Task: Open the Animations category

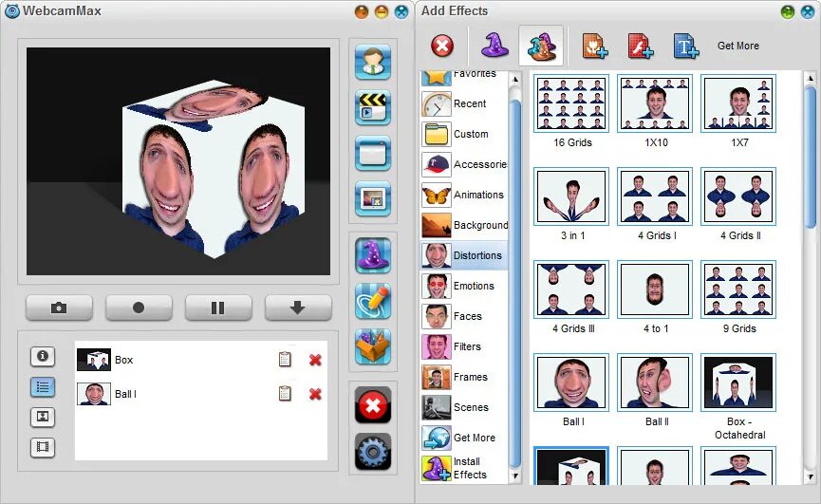Action: point(463,195)
